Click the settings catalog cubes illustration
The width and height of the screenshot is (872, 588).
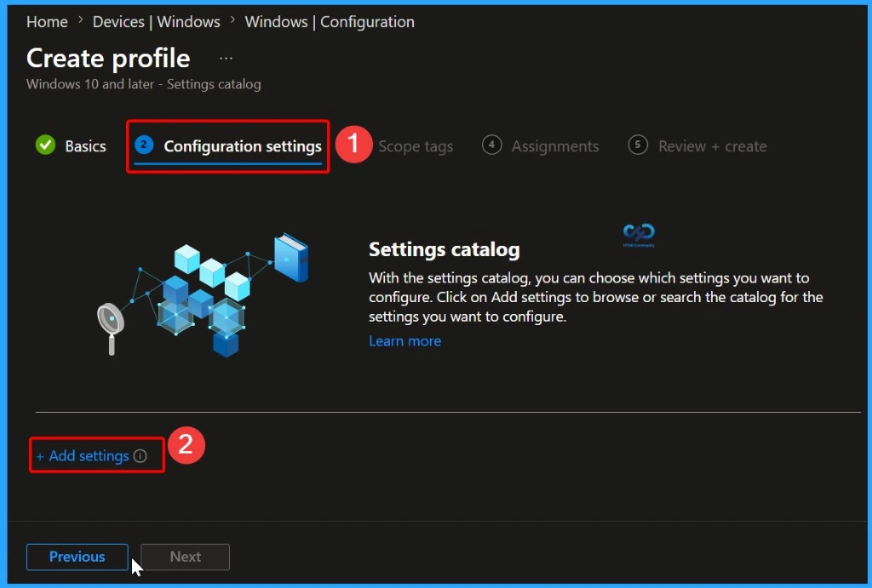pyautogui.click(x=204, y=294)
